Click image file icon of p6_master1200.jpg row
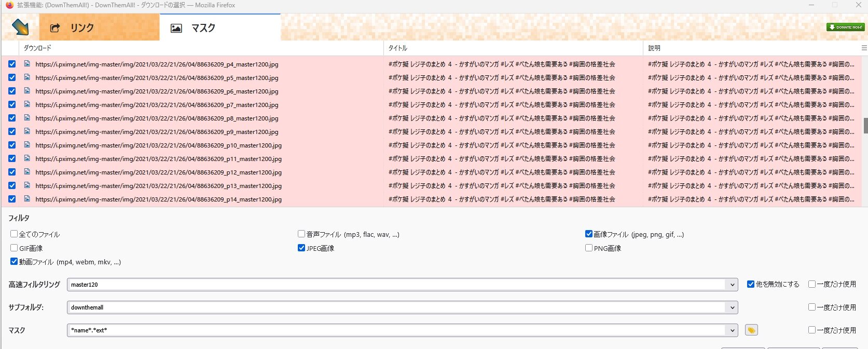The width and height of the screenshot is (868, 349). (x=27, y=90)
